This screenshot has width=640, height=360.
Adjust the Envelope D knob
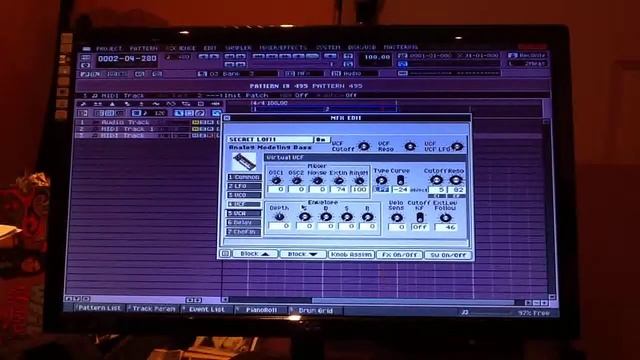tap(326, 217)
